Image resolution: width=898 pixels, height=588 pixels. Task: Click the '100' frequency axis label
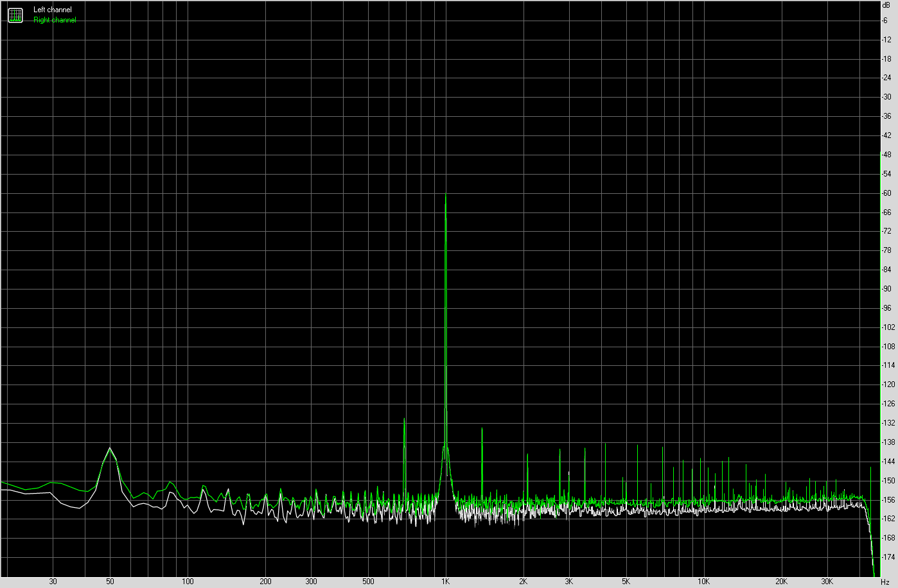pos(188,582)
